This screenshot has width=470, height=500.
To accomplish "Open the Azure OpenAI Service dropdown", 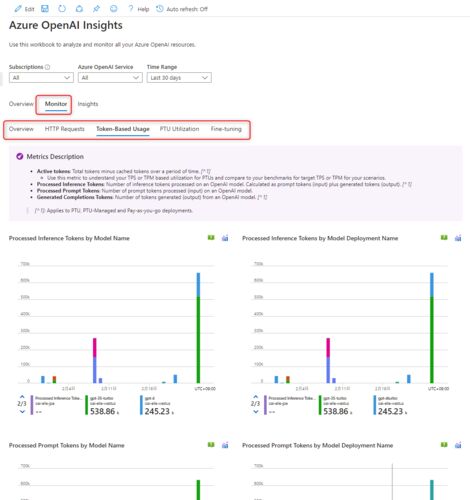I will [110, 78].
